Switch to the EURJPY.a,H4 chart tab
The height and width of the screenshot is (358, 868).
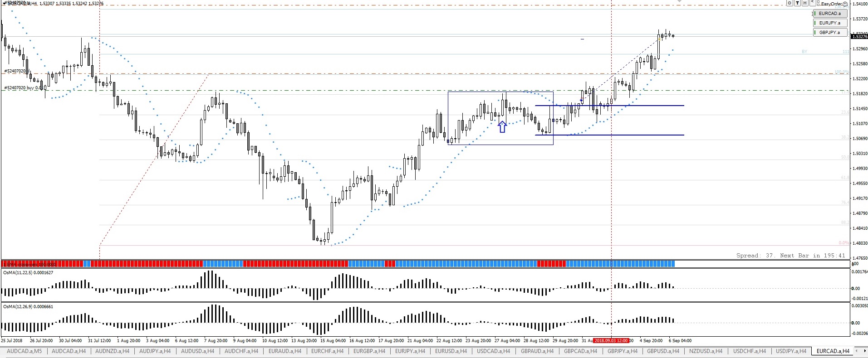coord(410,351)
